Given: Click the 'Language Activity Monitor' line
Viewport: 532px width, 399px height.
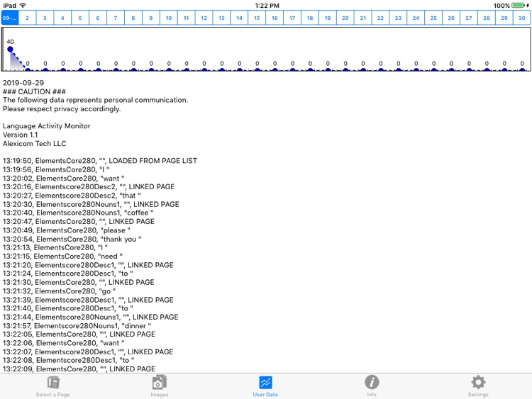Looking at the screenshot, I should pyautogui.click(x=47, y=125).
